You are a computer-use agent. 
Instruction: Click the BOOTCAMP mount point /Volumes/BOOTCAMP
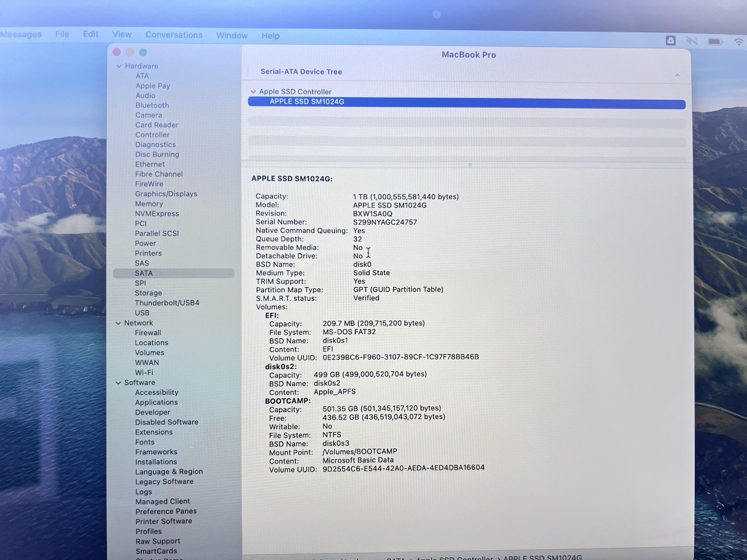point(359,452)
